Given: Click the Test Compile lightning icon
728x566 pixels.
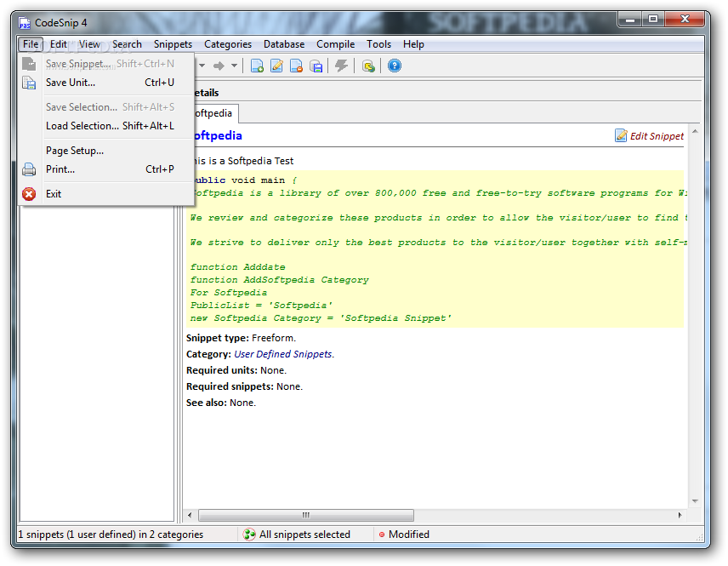Looking at the screenshot, I should [x=342, y=66].
